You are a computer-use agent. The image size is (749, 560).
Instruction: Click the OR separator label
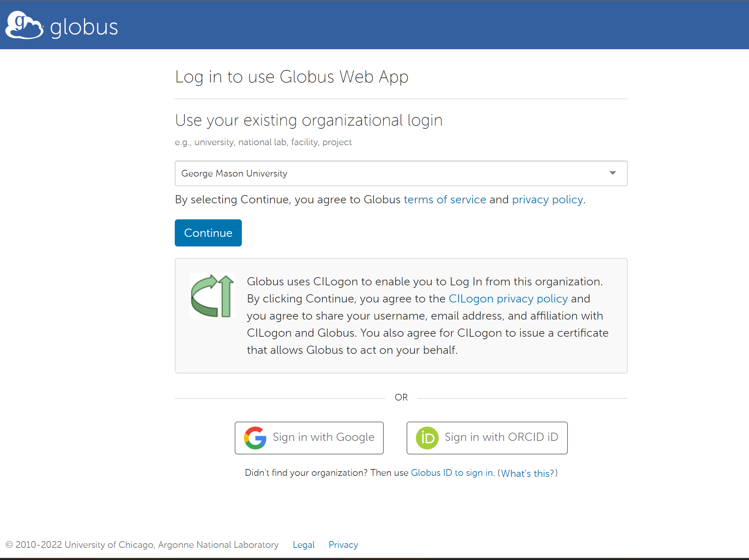point(401,397)
